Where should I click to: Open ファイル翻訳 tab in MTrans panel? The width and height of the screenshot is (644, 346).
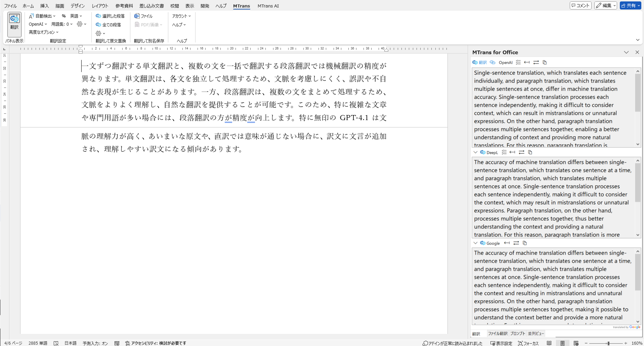(x=497, y=333)
